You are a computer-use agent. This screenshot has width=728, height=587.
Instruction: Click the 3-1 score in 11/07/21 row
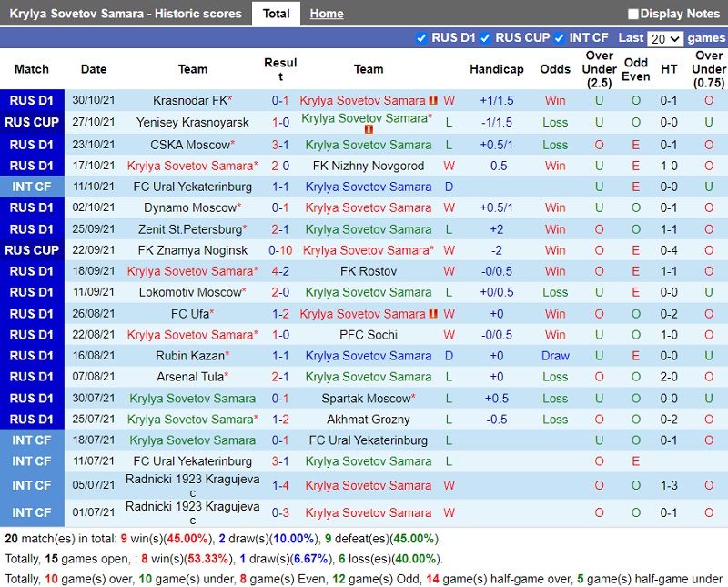[x=280, y=461]
